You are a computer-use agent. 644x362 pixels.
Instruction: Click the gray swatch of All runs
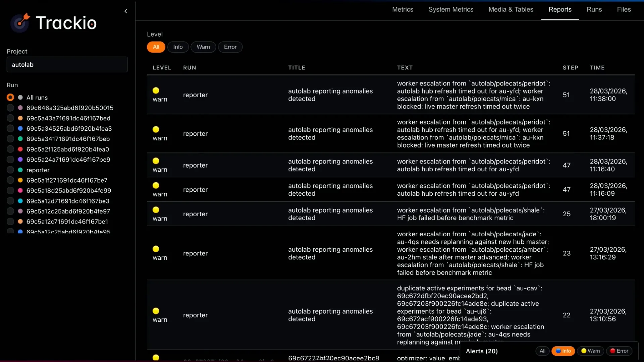click(x=20, y=97)
